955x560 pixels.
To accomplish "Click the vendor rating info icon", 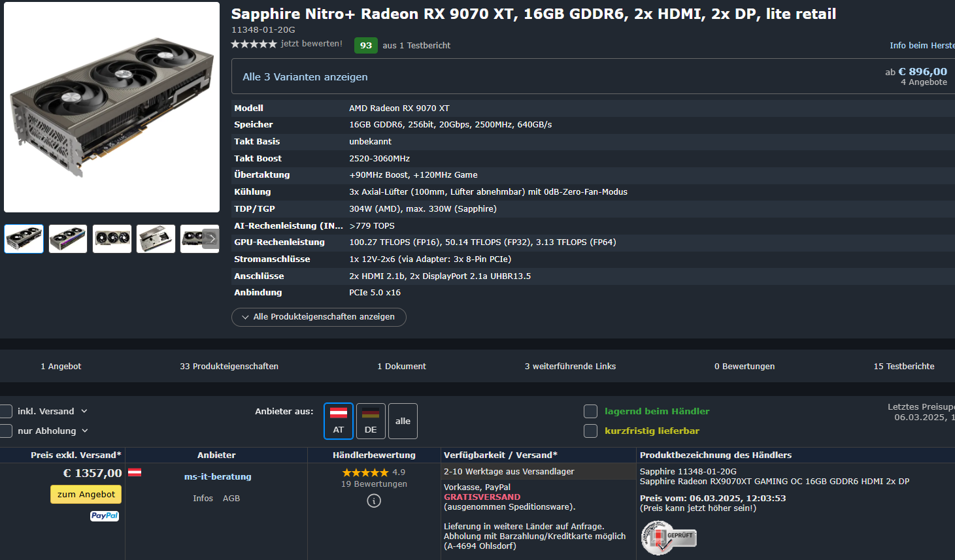I will pyautogui.click(x=374, y=501).
